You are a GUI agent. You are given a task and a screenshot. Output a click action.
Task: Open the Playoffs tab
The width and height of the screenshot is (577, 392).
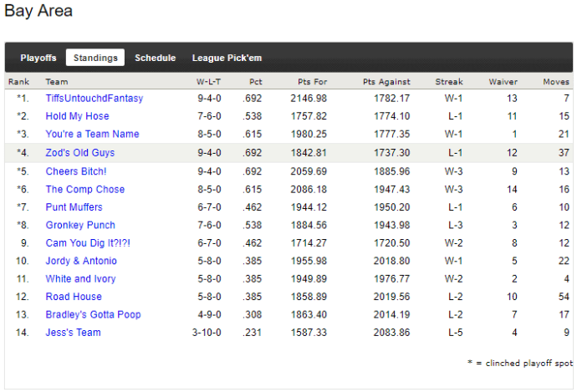tap(38, 58)
